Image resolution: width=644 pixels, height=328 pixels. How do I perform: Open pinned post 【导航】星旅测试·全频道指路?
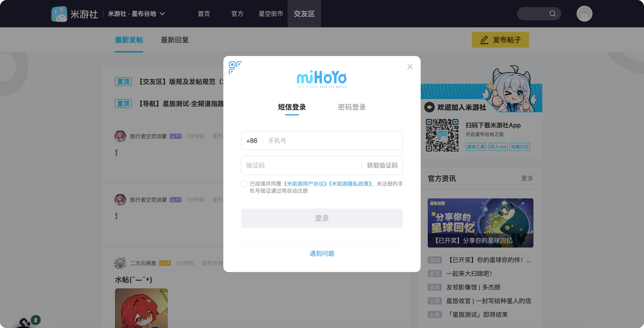181,104
